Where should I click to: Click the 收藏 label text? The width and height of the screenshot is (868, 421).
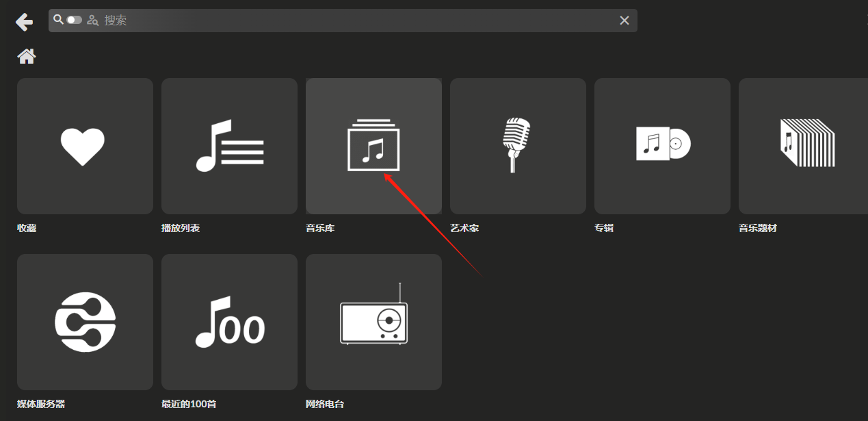click(27, 228)
